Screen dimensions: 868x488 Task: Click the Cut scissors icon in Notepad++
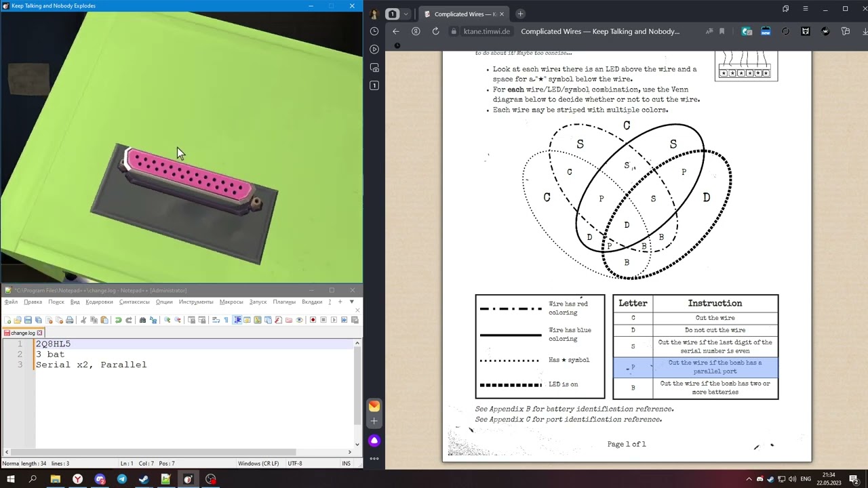83,320
